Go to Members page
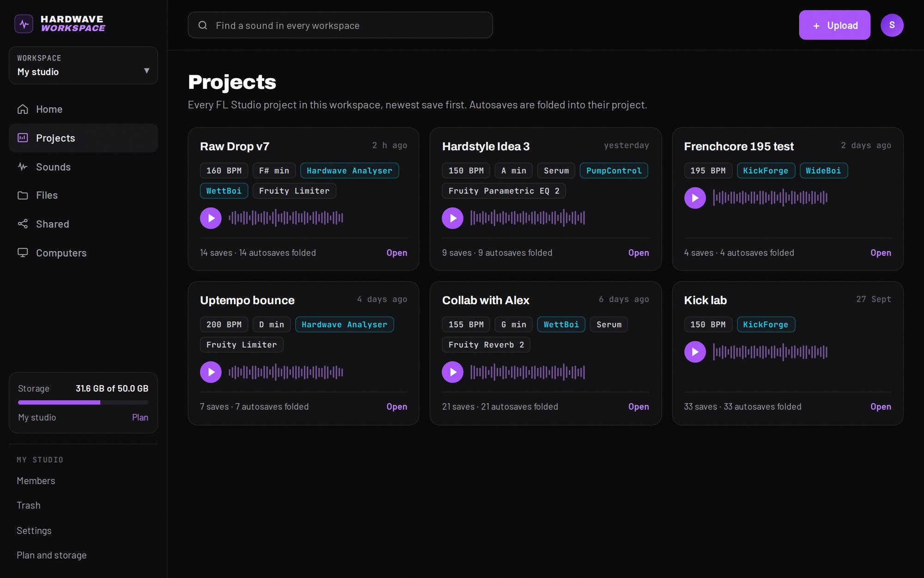 tap(36, 481)
